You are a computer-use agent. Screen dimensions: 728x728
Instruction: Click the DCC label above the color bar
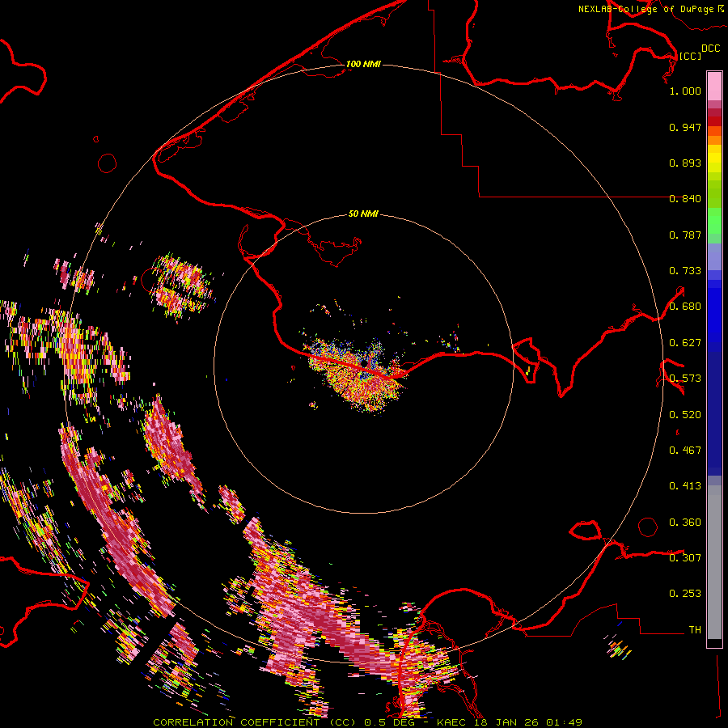click(710, 49)
